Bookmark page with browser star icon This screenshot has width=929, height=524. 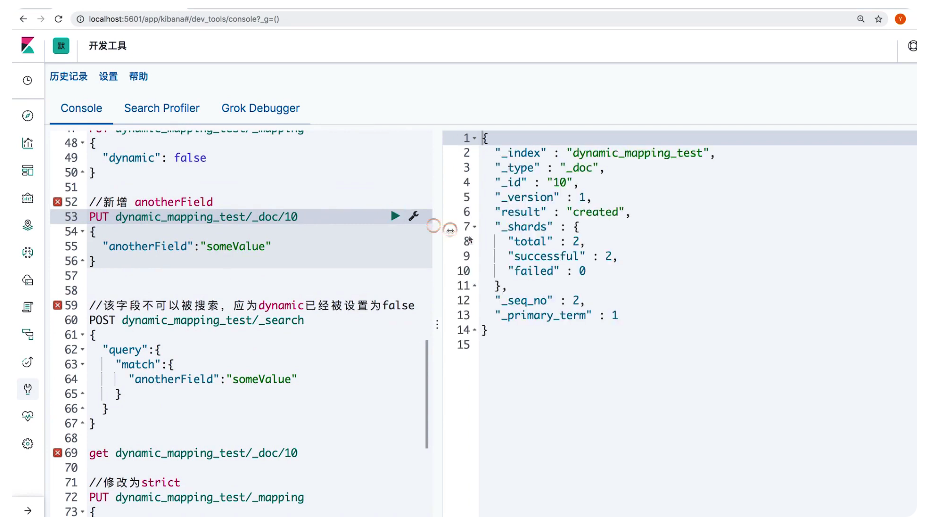pyautogui.click(x=879, y=19)
